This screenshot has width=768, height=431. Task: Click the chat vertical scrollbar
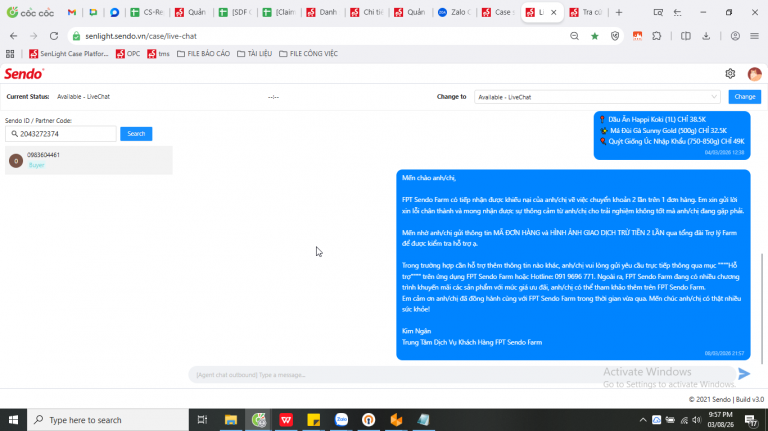click(762, 309)
